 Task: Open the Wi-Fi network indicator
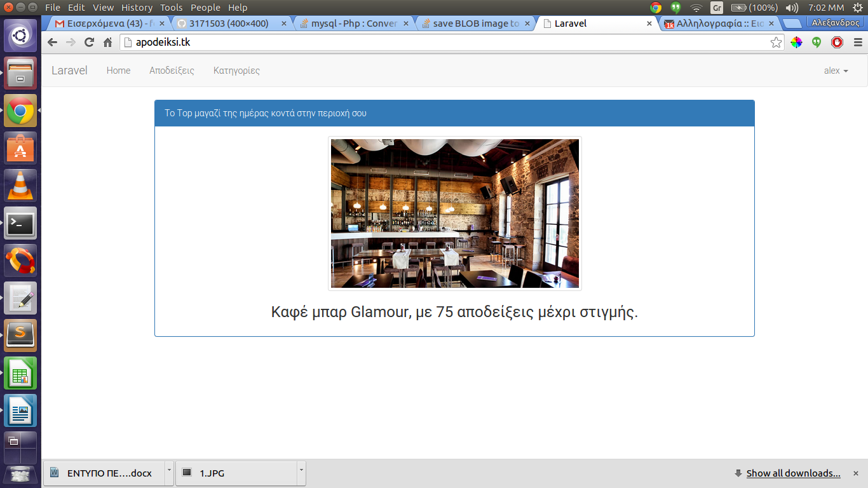tap(696, 8)
